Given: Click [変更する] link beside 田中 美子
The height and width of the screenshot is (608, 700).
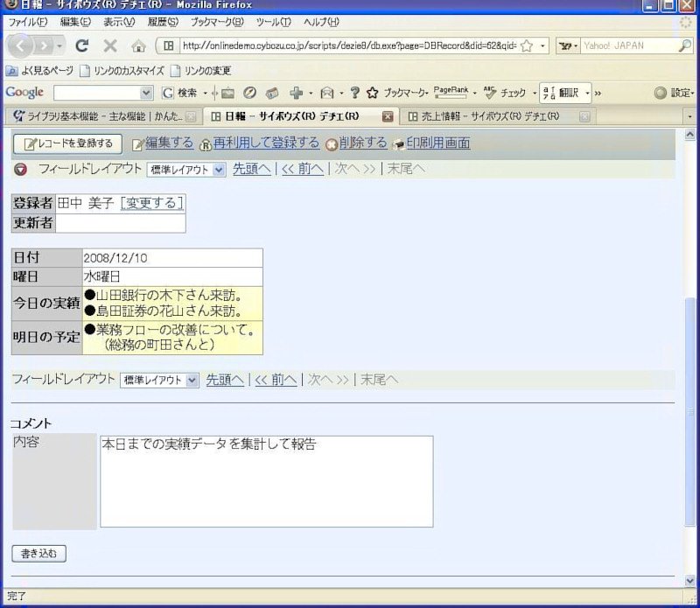Looking at the screenshot, I should (x=152, y=203).
